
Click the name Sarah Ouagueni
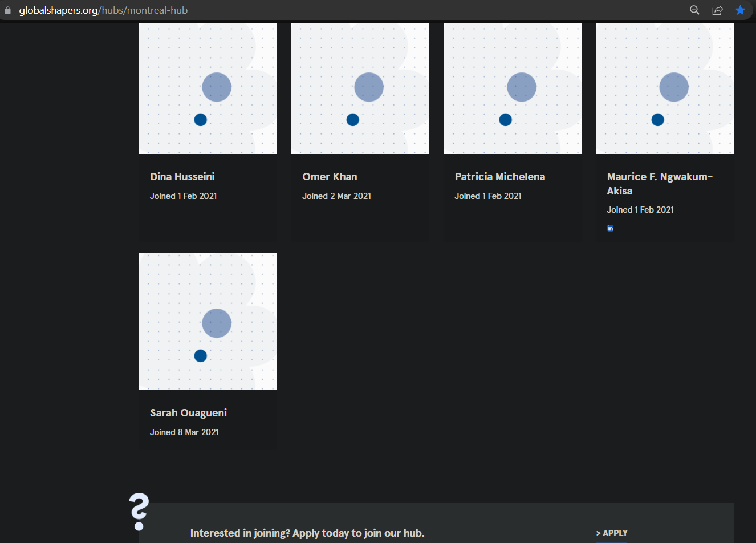(188, 413)
